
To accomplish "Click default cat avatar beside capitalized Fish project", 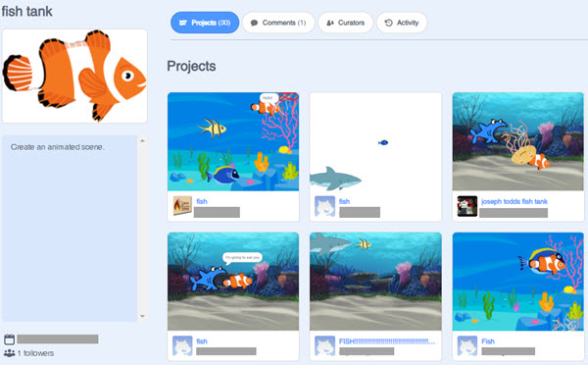I will pyautogui.click(x=467, y=345).
